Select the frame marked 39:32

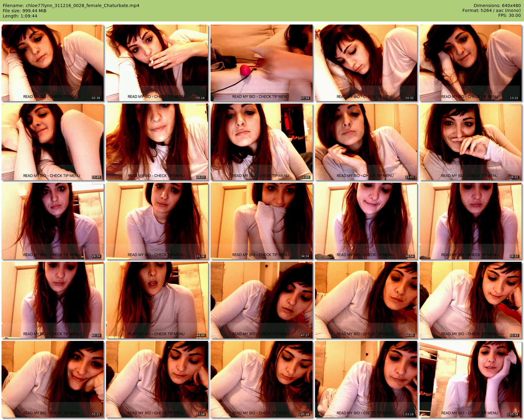click(470, 221)
